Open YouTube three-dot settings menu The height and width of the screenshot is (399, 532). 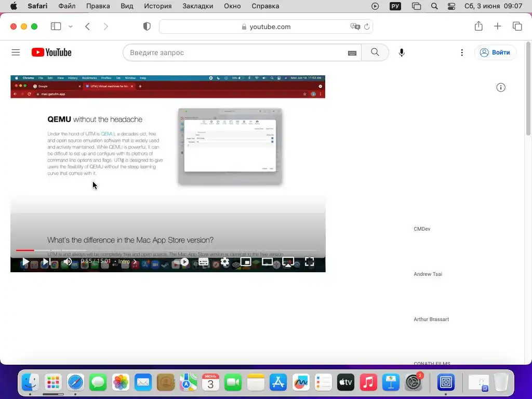462,52
